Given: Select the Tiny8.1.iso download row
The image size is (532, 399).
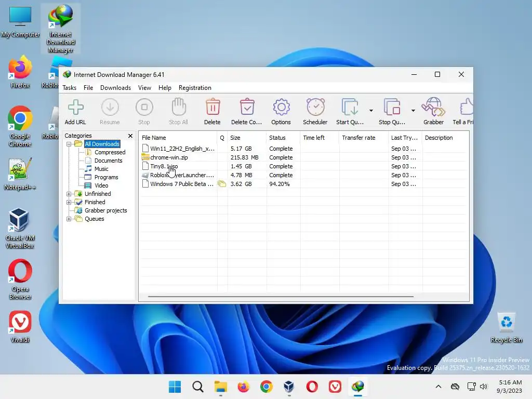Looking at the screenshot, I should pyautogui.click(x=303, y=166).
